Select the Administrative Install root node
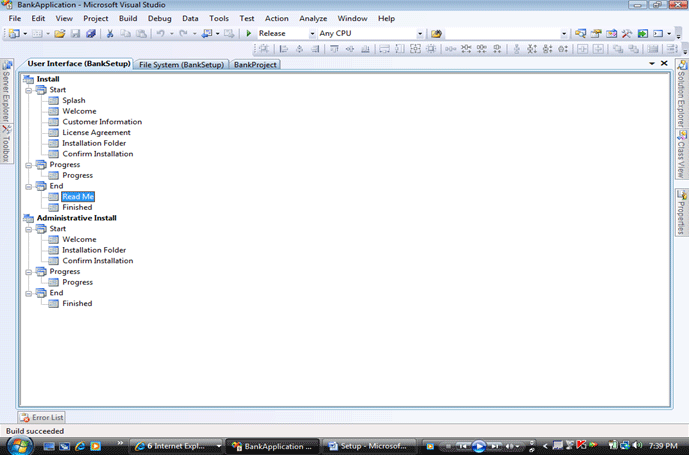 [76, 218]
